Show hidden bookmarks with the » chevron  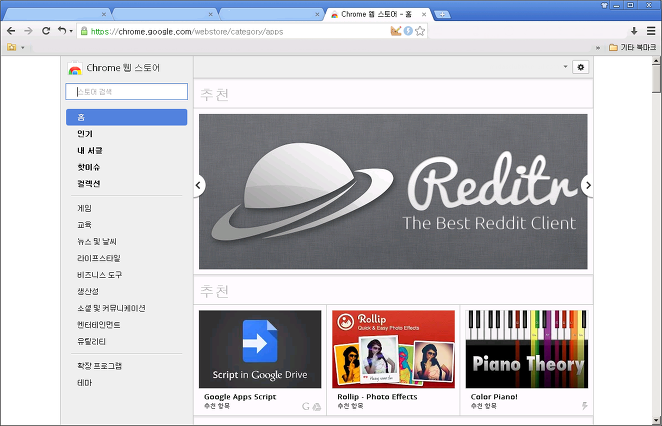tap(598, 48)
